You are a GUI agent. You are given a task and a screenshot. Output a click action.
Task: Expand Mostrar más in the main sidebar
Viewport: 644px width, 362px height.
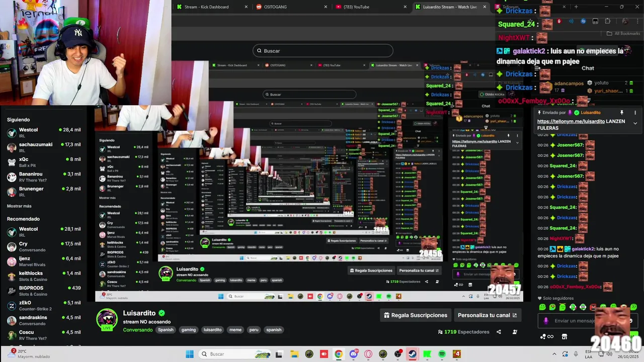point(19,206)
